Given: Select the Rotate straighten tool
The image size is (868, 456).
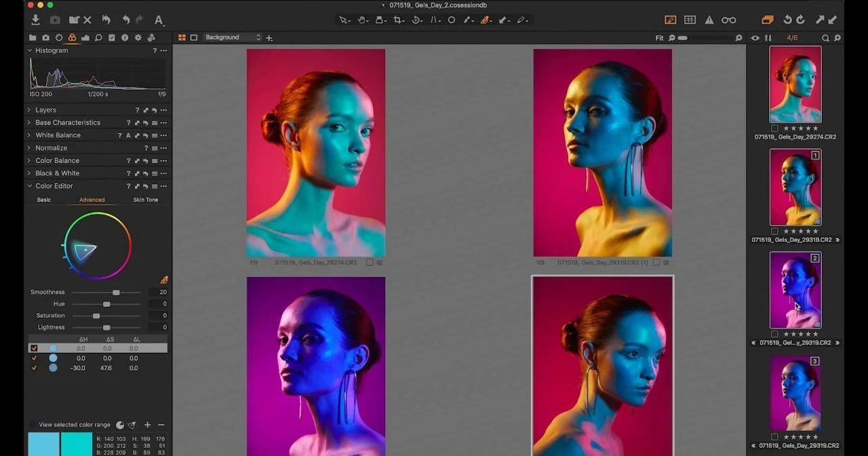Looking at the screenshot, I should click(x=416, y=20).
